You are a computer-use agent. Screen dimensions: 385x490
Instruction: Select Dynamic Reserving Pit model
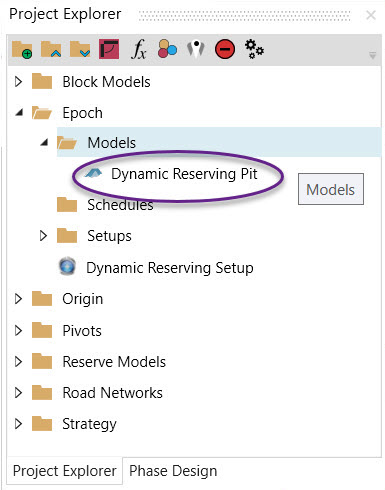click(184, 174)
